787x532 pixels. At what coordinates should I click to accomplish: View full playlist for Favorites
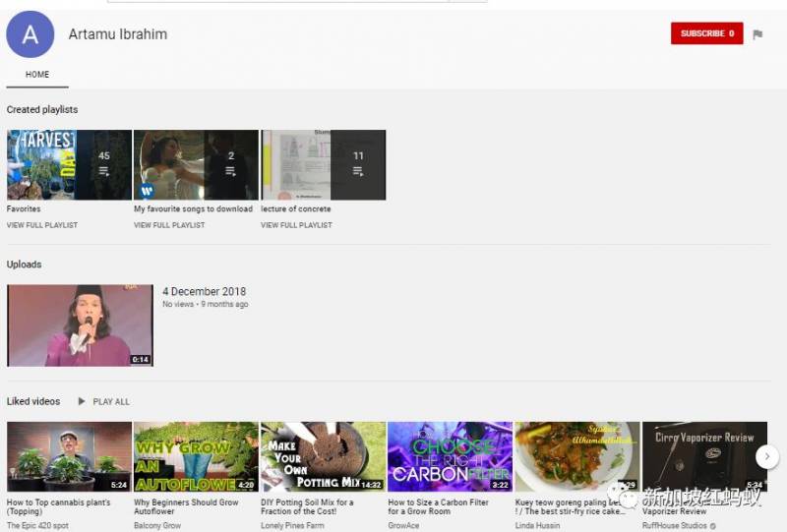42,225
